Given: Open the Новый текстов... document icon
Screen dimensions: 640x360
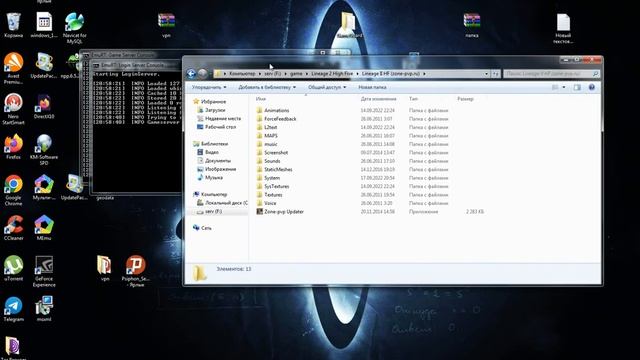Looking at the screenshot, I should tap(563, 28).
